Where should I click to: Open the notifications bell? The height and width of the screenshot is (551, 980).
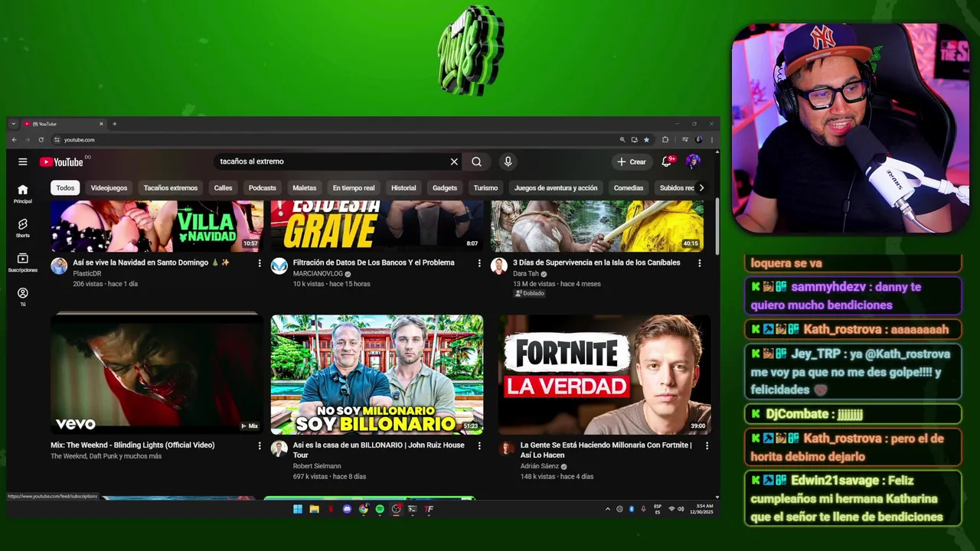pos(667,161)
